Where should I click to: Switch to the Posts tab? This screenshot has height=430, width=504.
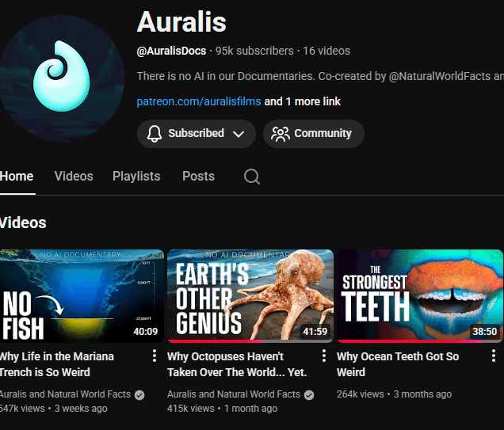(x=198, y=177)
